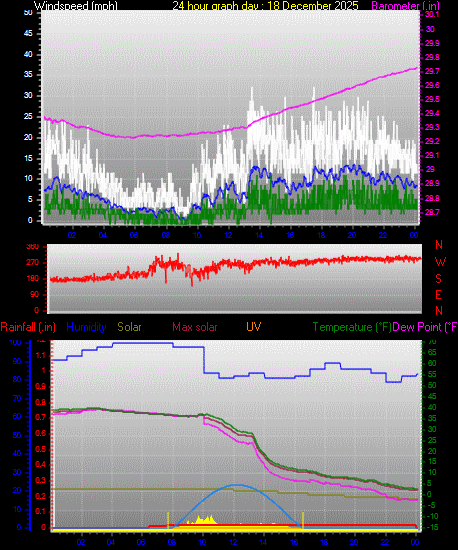Click the '06' hour label under bottom graph
The height and width of the screenshot is (550, 458).
coord(141,542)
